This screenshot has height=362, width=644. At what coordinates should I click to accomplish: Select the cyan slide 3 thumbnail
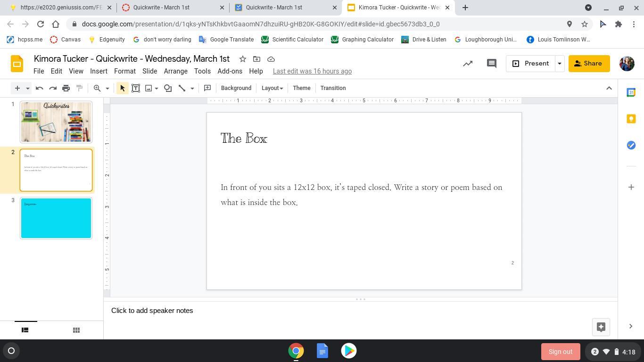click(56, 218)
